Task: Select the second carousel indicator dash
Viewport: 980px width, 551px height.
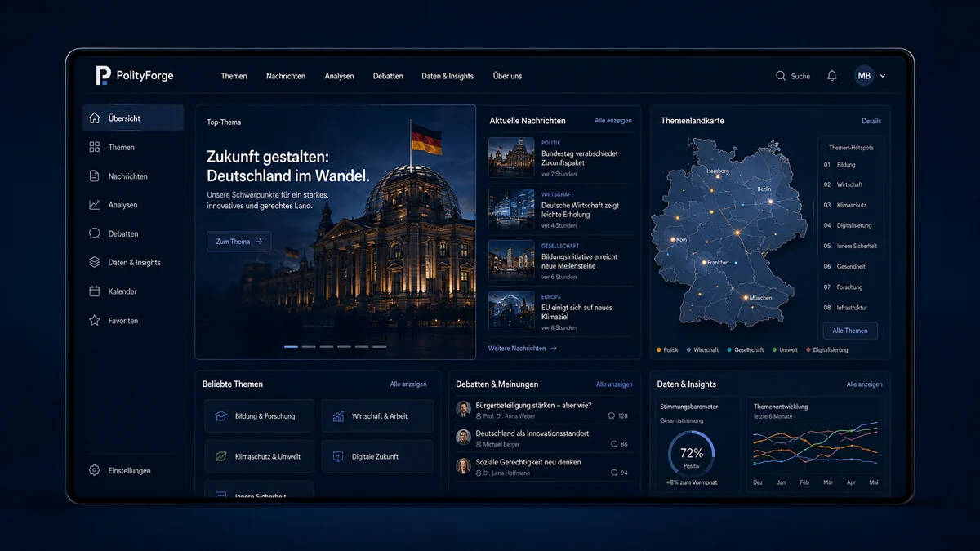Action: click(309, 347)
